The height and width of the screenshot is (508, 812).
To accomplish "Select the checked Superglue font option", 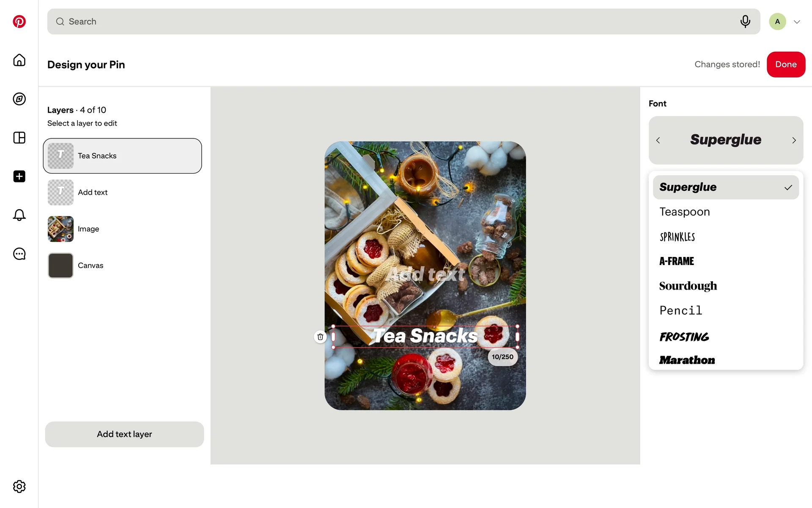I will (x=726, y=188).
